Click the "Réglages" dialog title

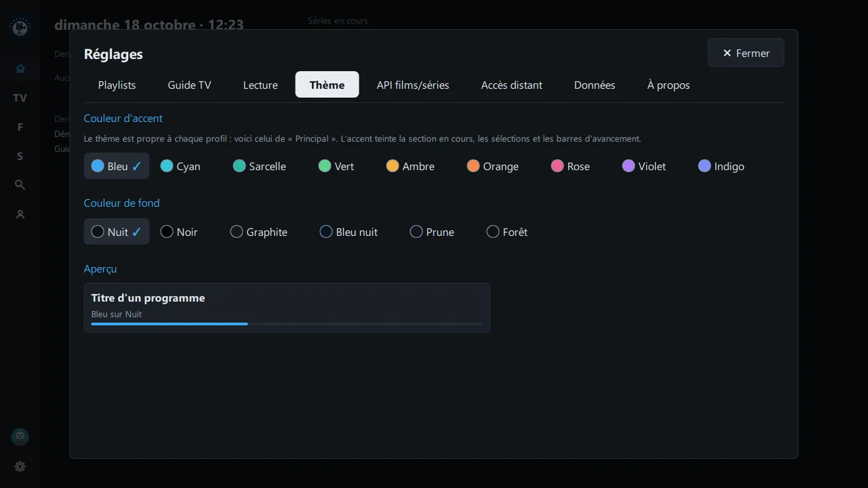click(113, 54)
